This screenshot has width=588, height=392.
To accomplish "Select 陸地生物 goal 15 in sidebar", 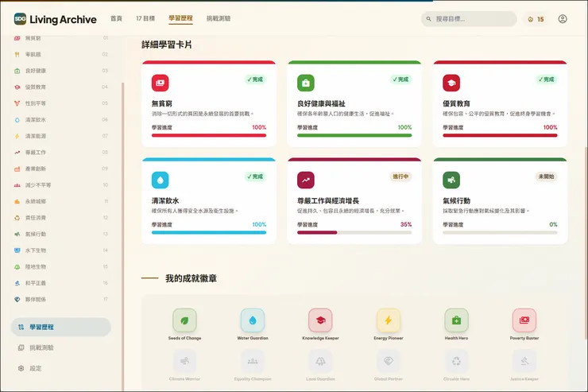I will click(x=60, y=266).
